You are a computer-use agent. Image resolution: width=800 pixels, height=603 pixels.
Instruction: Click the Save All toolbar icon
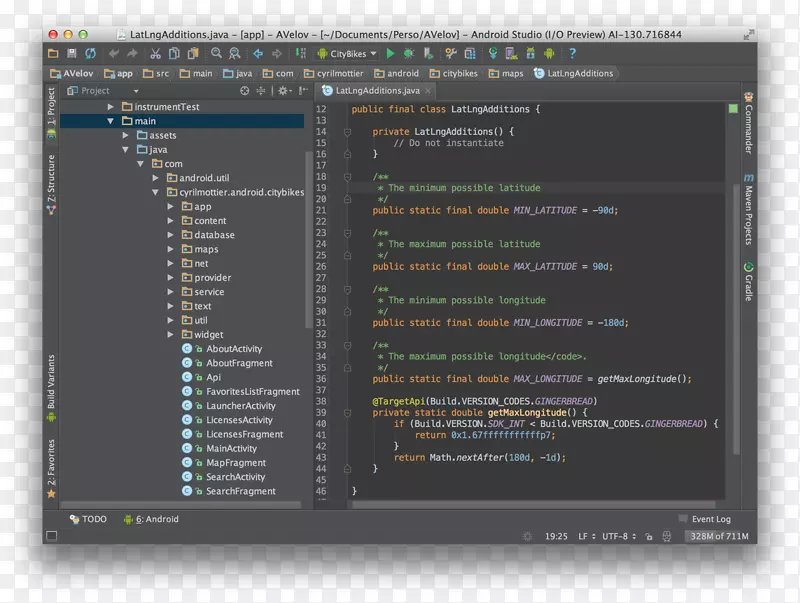point(73,53)
